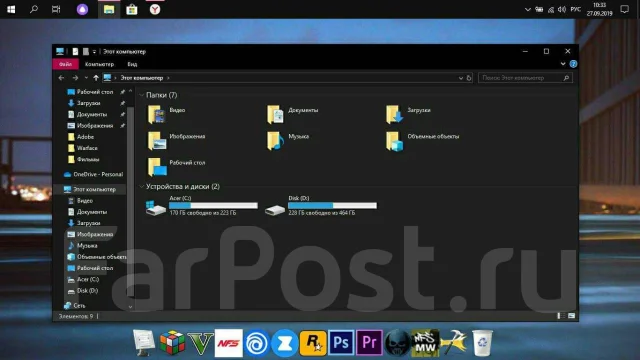Open the Объемные объекты folder in main pane
Image resolution: width=640 pixels, height=360 pixels.
(x=422, y=140)
